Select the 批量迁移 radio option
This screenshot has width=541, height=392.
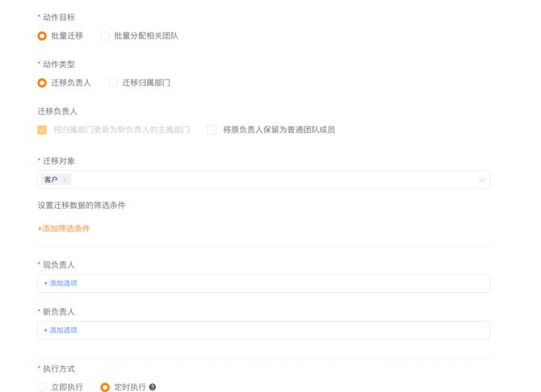(x=42, y=35)
